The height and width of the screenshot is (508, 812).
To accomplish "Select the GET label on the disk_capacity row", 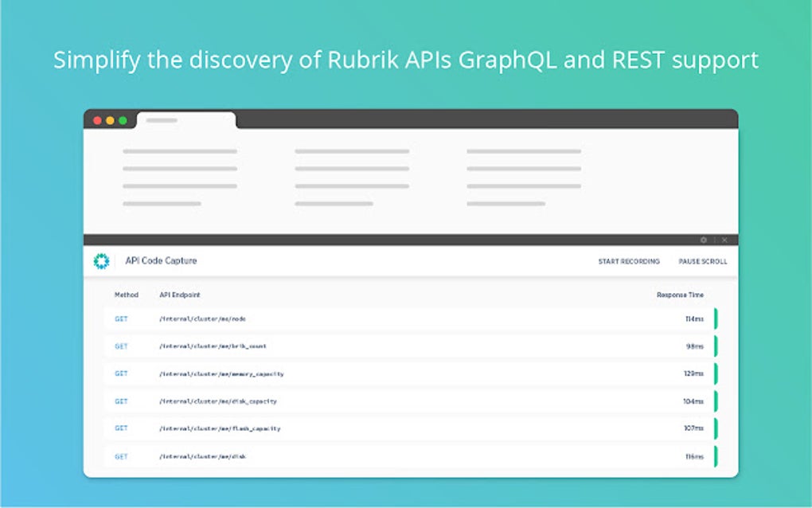I will (120, 401).
